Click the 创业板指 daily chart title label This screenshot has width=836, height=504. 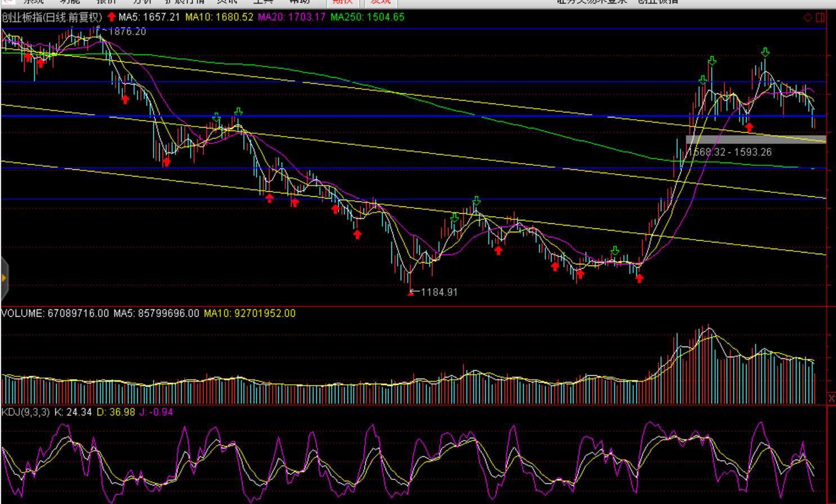(x=52, y=17)
